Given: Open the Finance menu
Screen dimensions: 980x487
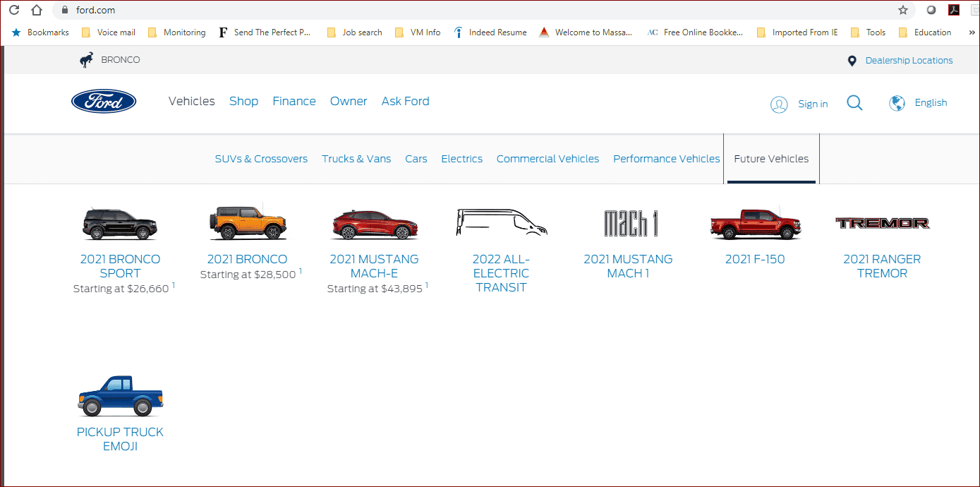Looking at the screenshot, I should [294, 101].
